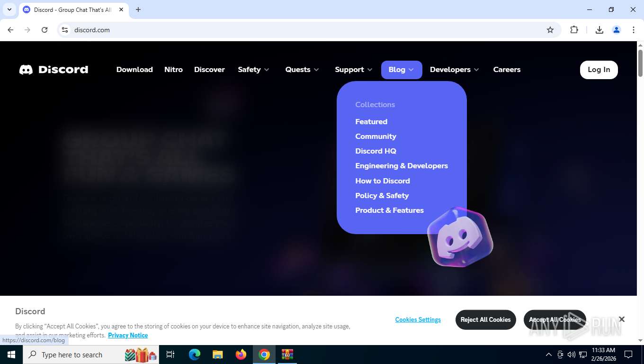Open Chrome downloads icon
The height and width of the screenshot is (364, 644).
coord(599,30)
